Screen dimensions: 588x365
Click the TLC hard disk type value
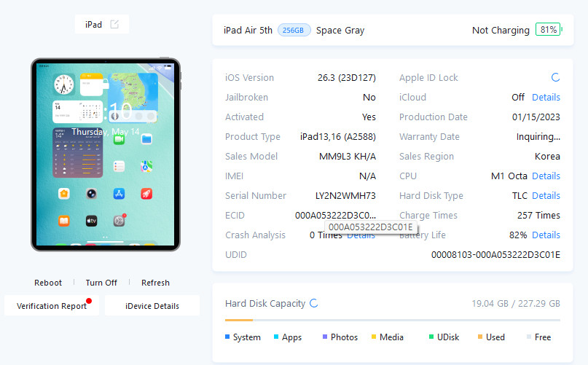click(520, 195)
